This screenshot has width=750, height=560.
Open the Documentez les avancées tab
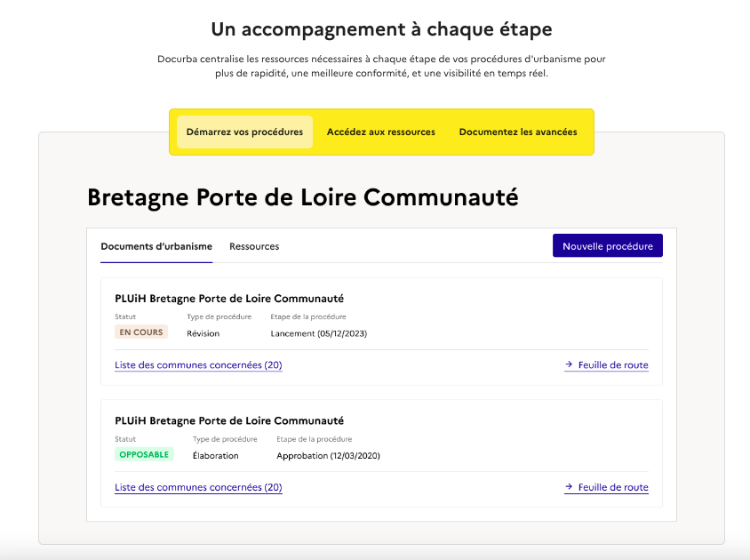click(x=518, y=132)
